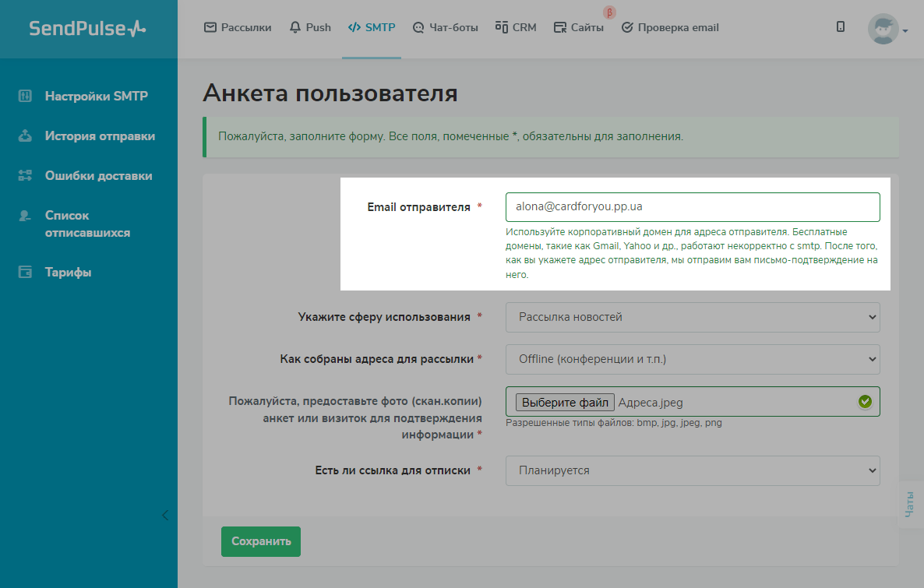Click the mobile phone icon in the header
The image size is (924, 588).
coord(841,27)
